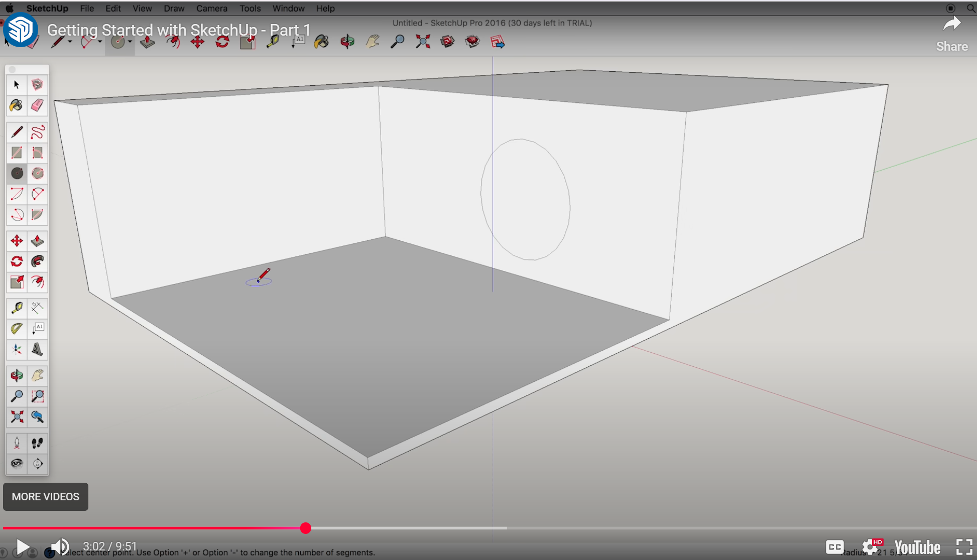Choose the Walk footprints tool
Image resolution: width=977 pixels, height=560 pixels.
tap(37, 443)
